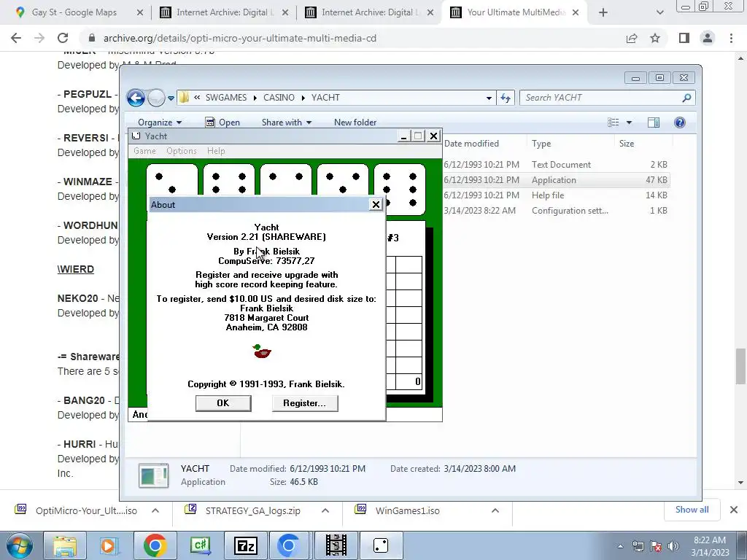Click the Explorer help question mark icon
The image size is (747, 560).
click(x=680, y=122)
